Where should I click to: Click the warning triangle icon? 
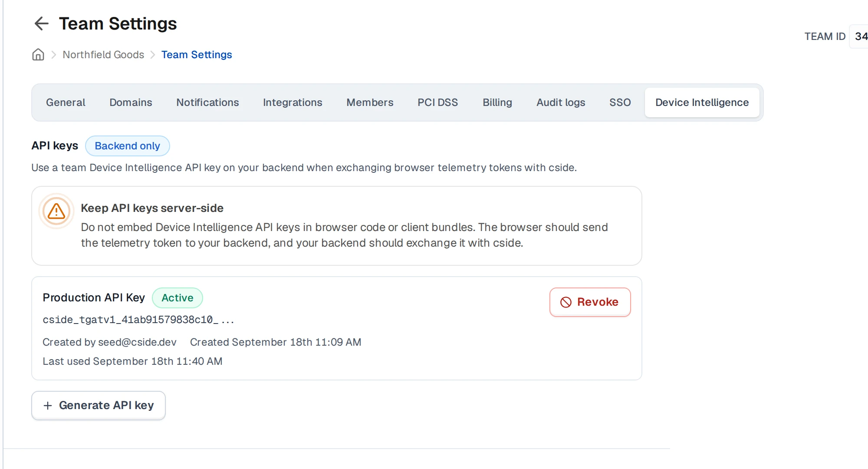[56, 211]
